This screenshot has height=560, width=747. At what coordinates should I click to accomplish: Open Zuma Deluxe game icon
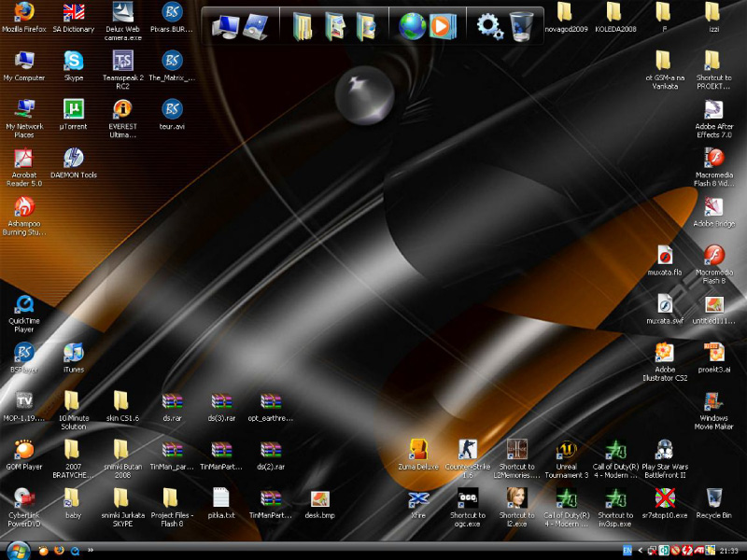pyautogui.click(x=418, y=450)
